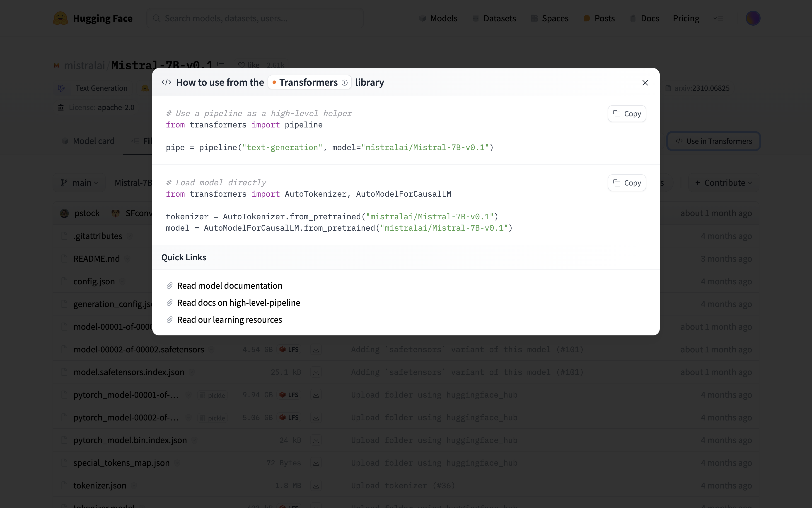Download model-00002-of-00002.safetensors
Viewport: 812px width, 508px height.
pos(316,349)
